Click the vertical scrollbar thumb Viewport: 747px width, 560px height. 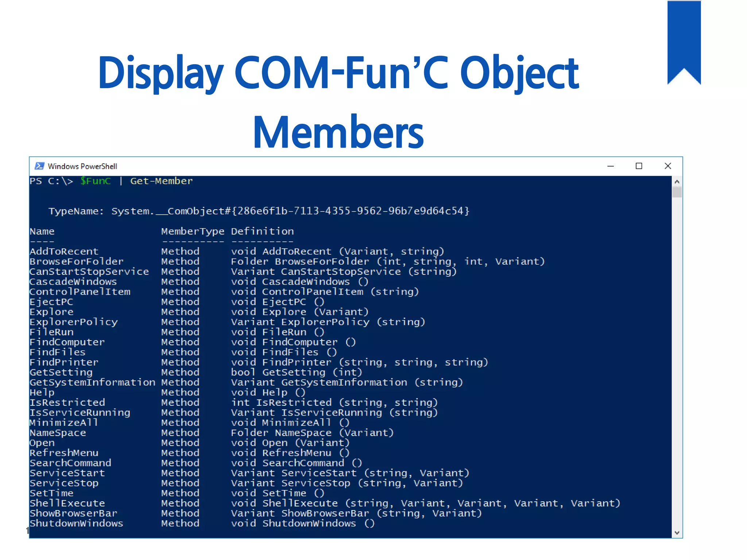(677, 192)
